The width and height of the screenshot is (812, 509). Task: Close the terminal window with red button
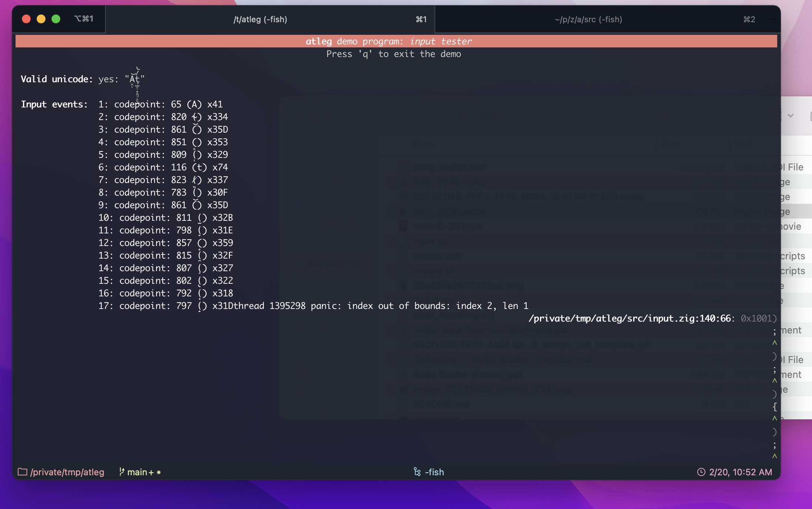pos(26,19)
